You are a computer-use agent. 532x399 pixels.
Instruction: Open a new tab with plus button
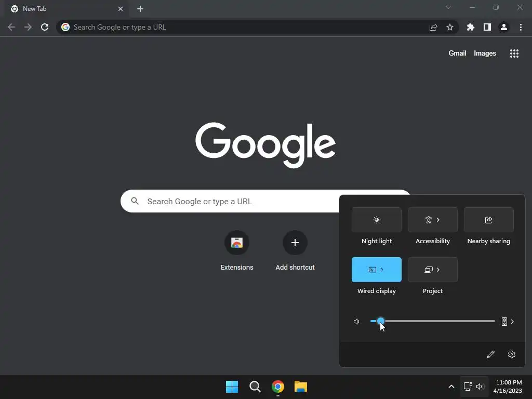coord(140,9)
